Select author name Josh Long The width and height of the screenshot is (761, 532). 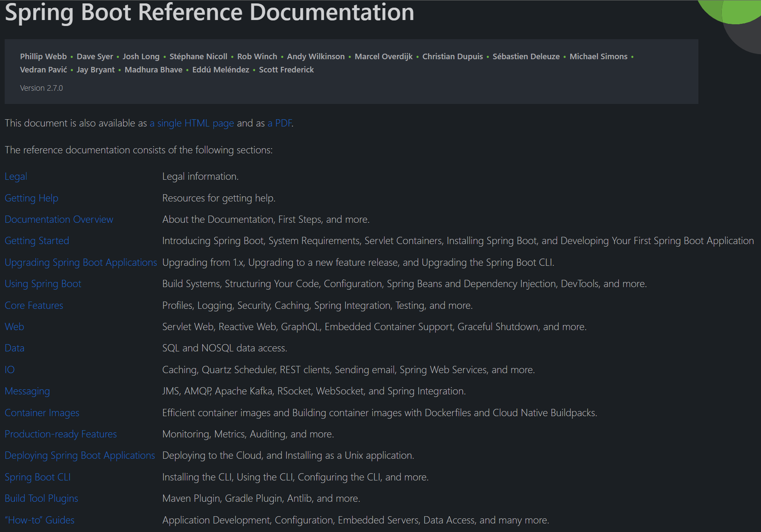141,57
